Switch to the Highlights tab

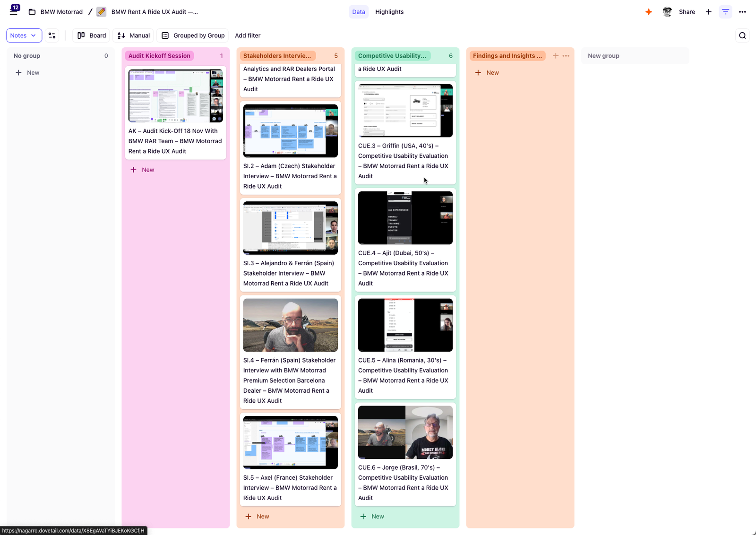pos(389,12)
